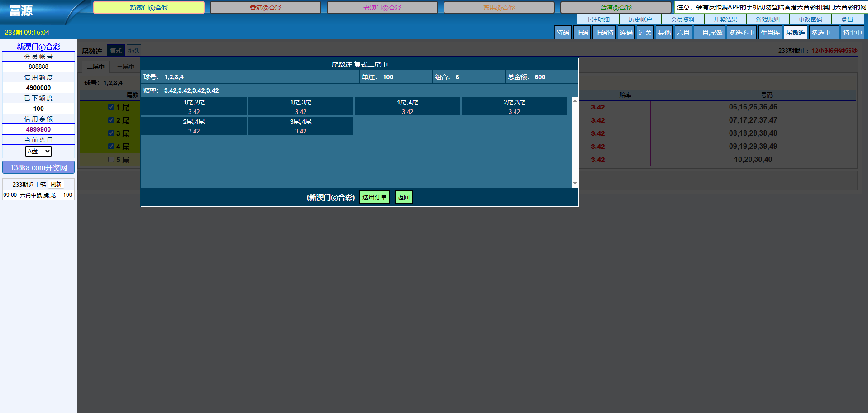Select the 特码 game type
Image resolution: width=868 pixels, height=413 pixels.
click(563, 33)
